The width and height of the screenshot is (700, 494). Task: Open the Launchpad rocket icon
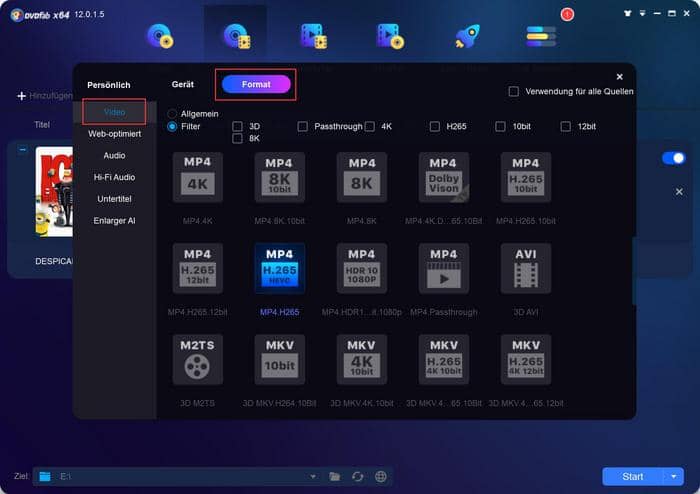[x=466, y=36]
